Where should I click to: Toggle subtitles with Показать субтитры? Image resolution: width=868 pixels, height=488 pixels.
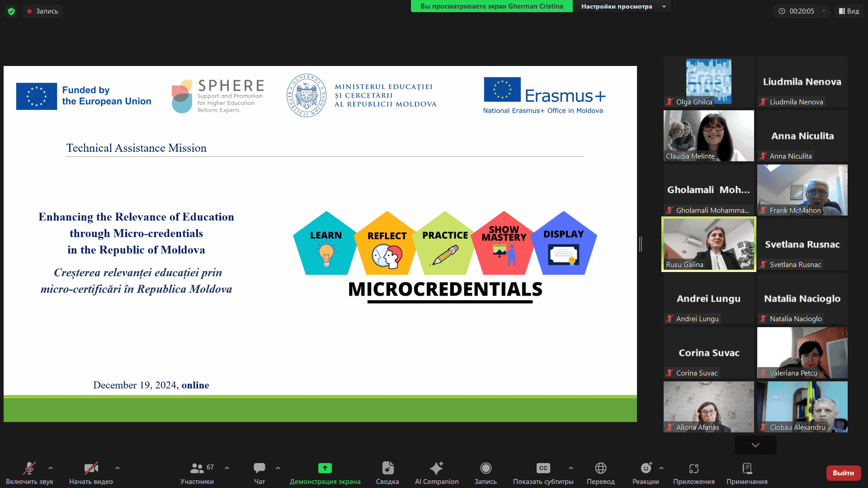click(x=543, y=468)
